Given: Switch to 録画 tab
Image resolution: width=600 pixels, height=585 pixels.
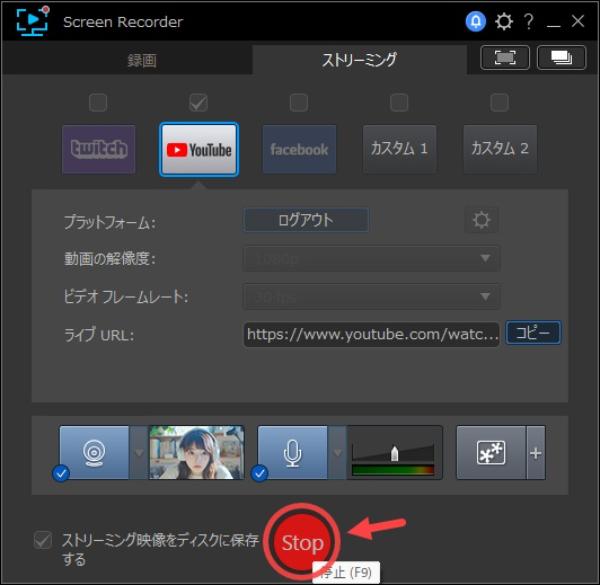Looking at the screenshot, I should pyautogui.click(x=142, y=60).
